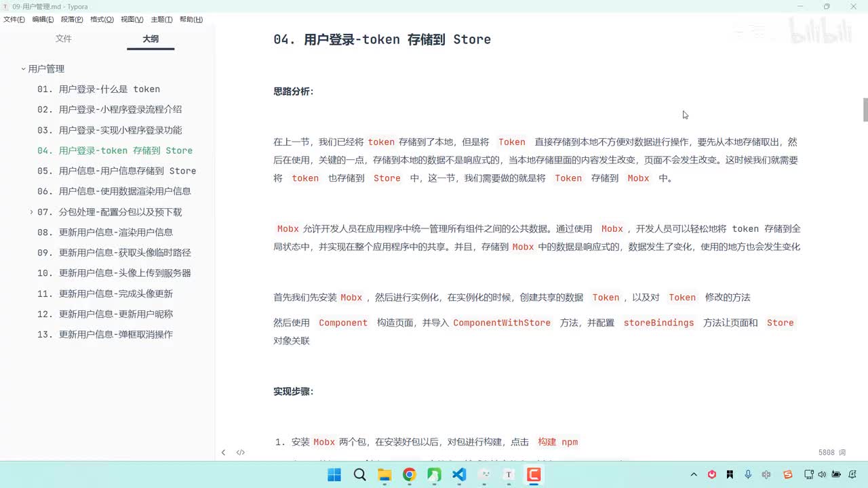Click the red hexagon tray icon

coord(712,475)
